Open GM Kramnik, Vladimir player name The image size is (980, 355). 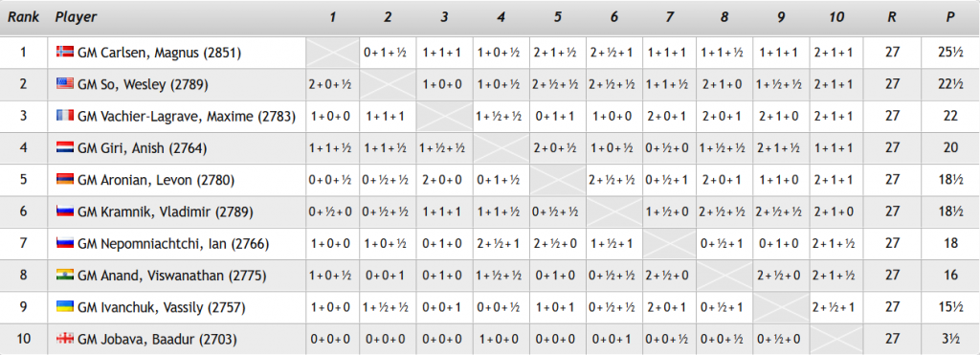165,211
